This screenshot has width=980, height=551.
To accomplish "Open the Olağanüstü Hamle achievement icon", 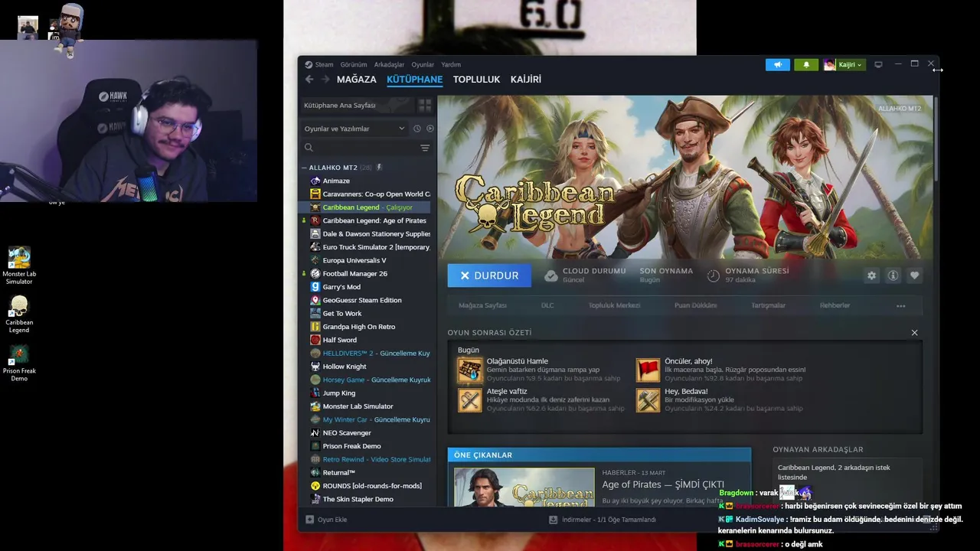I will coord(470,370).
